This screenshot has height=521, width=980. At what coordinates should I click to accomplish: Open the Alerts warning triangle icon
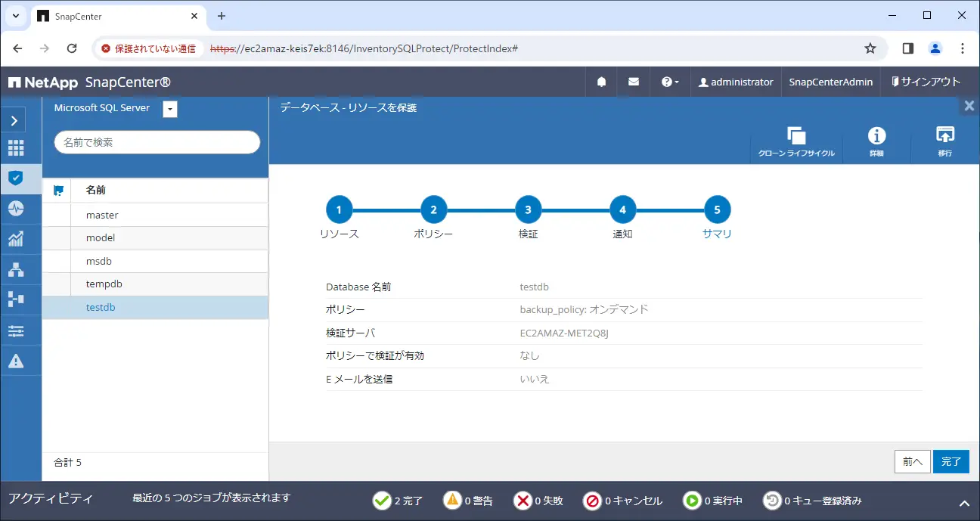pos(15,361)
